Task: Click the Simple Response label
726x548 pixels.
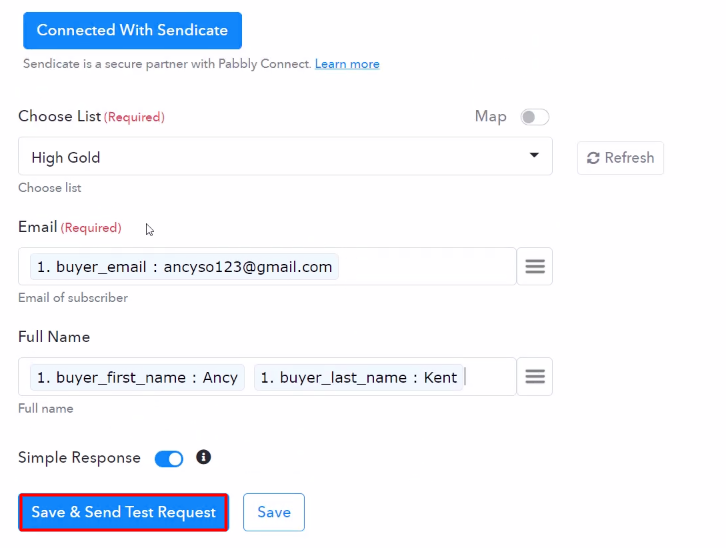Action: coord(80,458)
